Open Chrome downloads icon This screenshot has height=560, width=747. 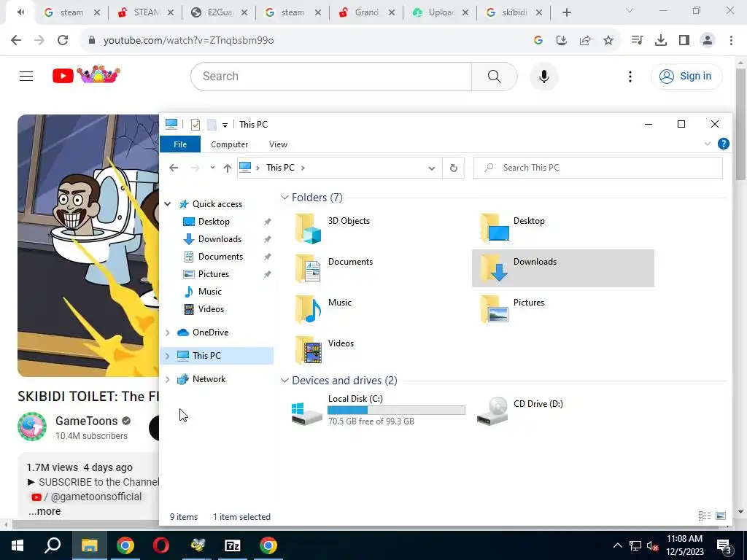(x=660, y=41)
